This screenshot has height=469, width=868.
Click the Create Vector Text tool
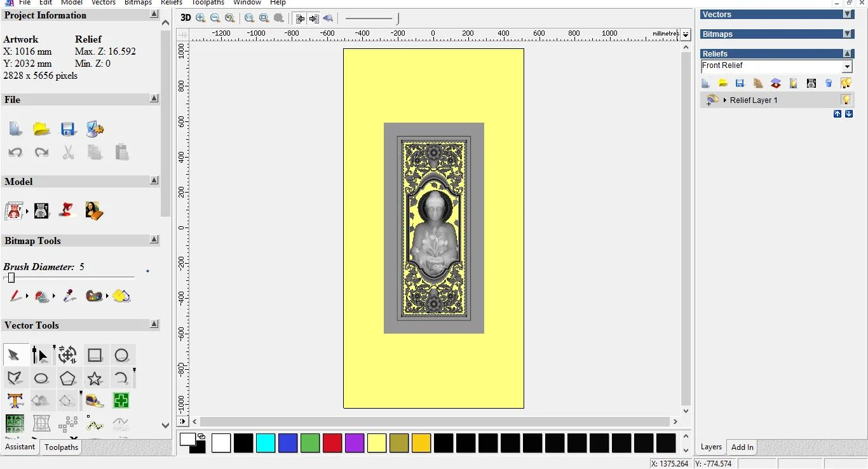click(x=15, y=401)
